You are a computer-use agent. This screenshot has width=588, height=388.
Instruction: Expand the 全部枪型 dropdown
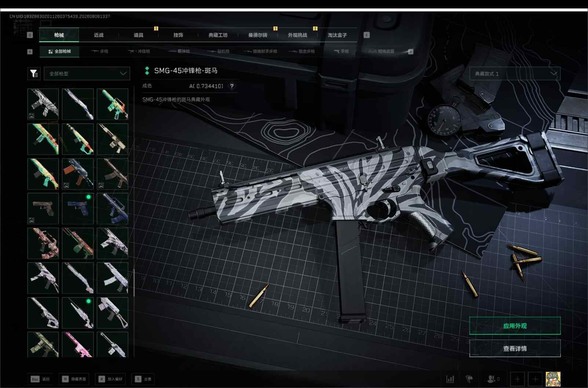click(87, 73)
